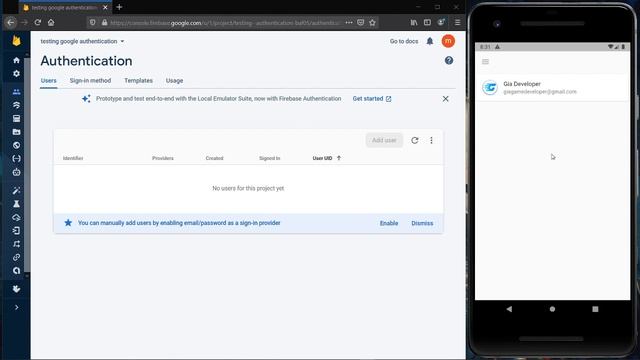Open Go to docs link
This screenshot has width=640, height=360.
[404, 41]
